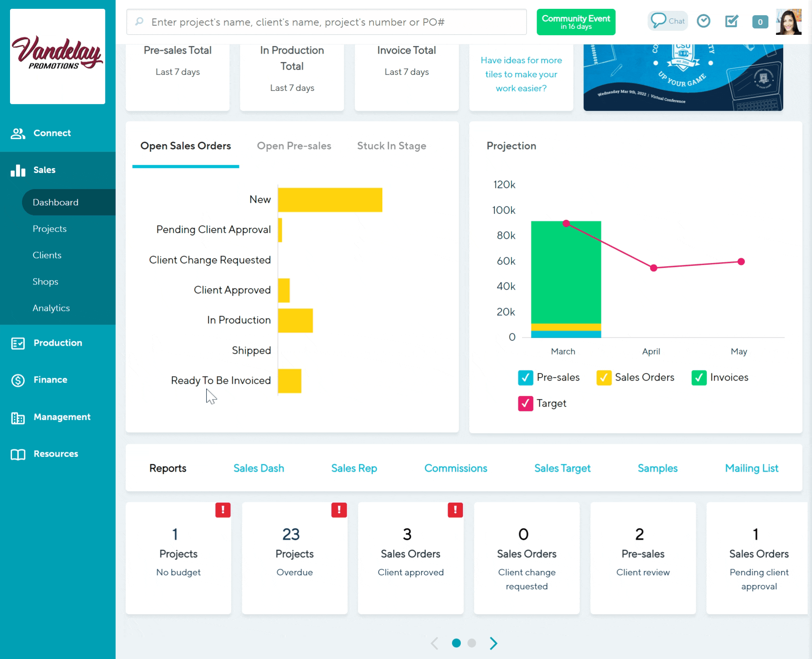Switch to the Stuck In Stage tab

(391, 146)
